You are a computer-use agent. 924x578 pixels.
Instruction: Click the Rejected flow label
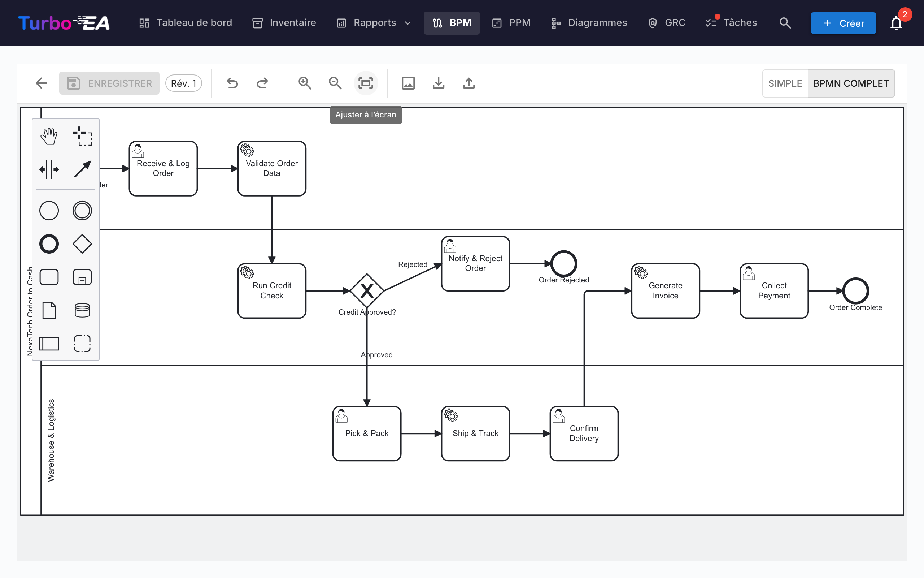coord(413,264)
